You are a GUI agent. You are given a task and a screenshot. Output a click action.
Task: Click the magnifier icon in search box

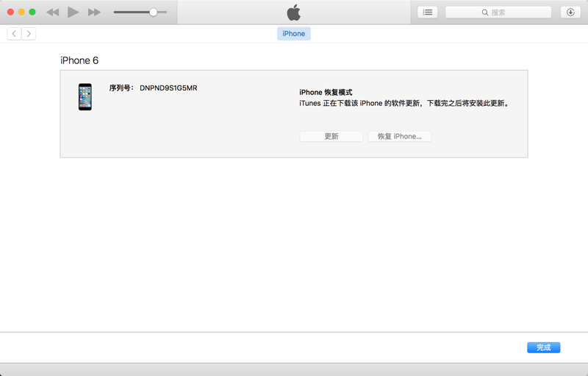[x=485, y=13]
